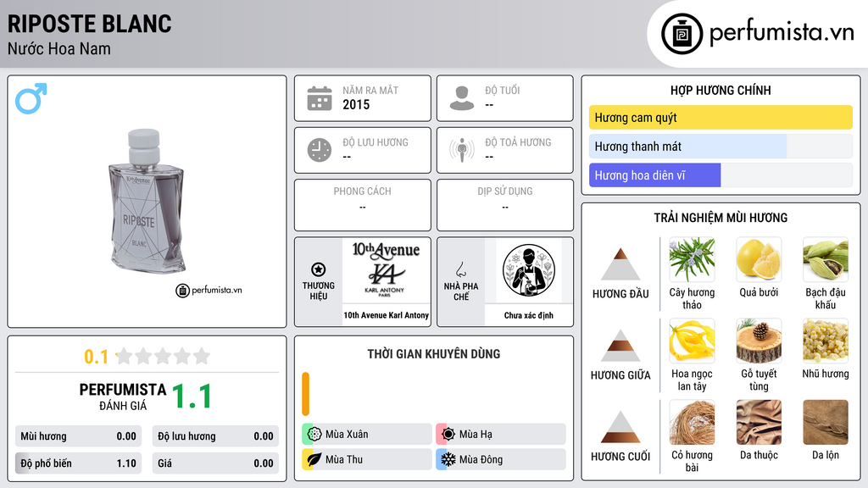
Task: Select the Quả bưởi note image
Action: pos(759,259)
